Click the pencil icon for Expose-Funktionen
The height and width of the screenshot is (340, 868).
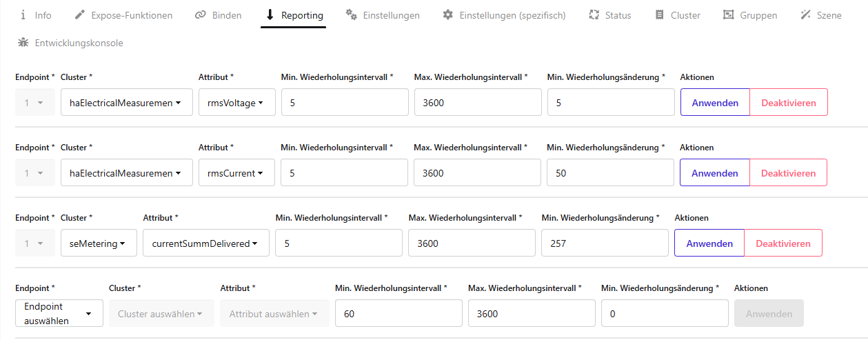pyautogui.click(x=80, y=15)
